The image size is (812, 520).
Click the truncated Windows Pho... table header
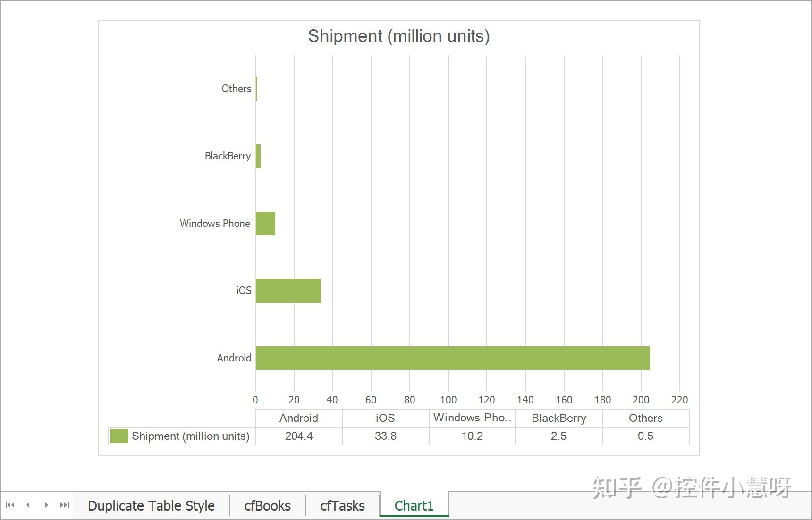472,418
